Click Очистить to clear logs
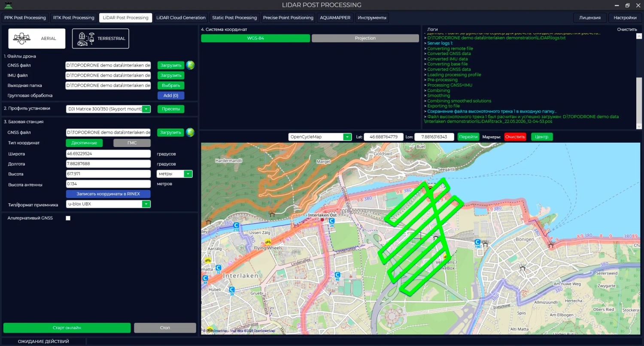 pos(627,30)
